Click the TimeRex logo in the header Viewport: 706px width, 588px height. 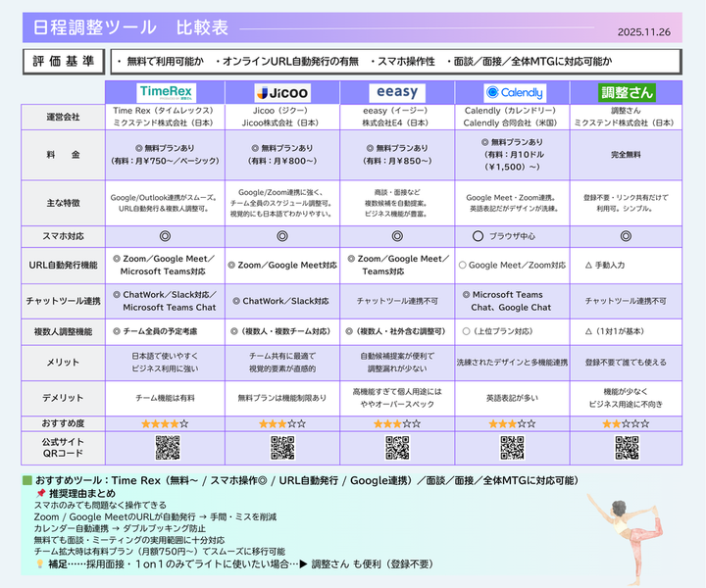[x=166, y=93]
